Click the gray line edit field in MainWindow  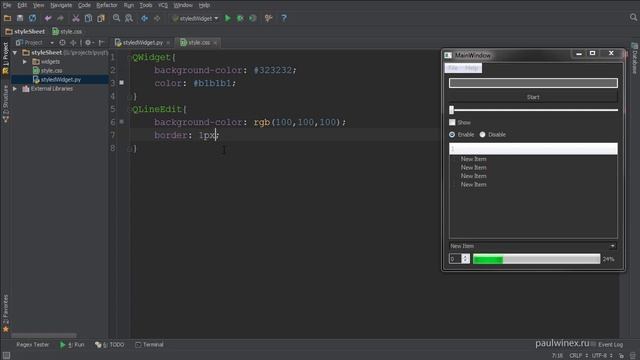(x=533, y=83)
